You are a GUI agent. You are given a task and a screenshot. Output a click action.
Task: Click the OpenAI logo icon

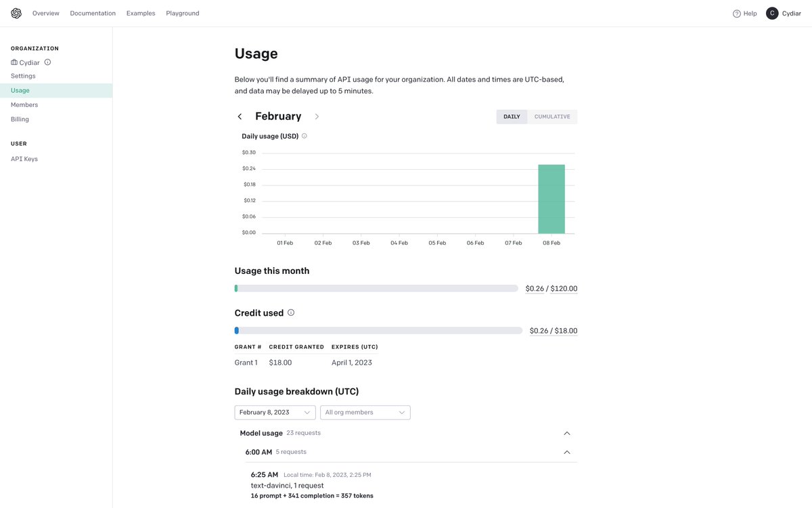click(16, 14)
